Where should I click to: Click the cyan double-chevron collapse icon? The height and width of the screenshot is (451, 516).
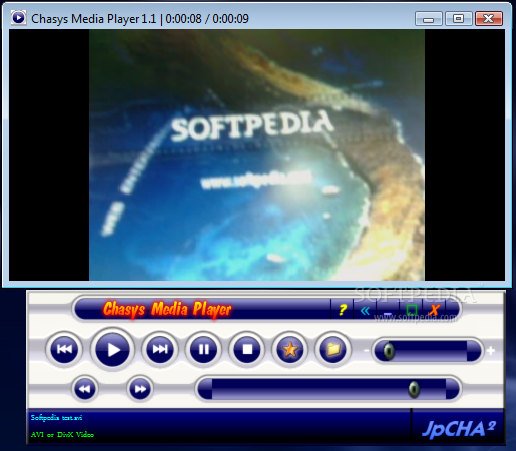click(365, 311)
